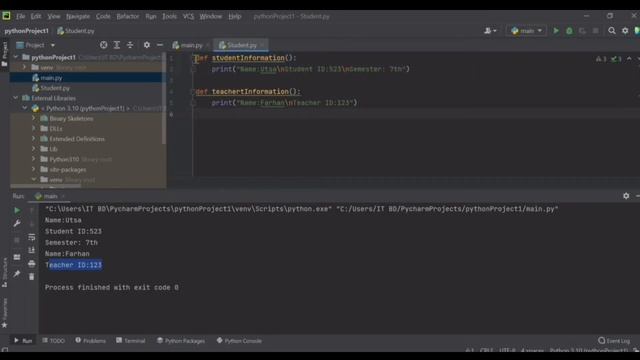Restore layout icon in Run panel

coord(17,257)
